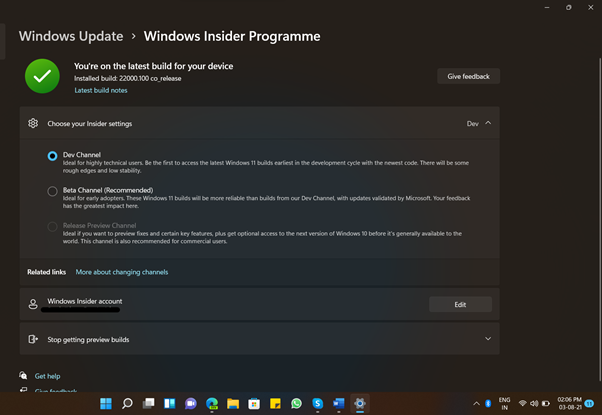
Task: Open the notification count badge
Action: (x=589, y=403)
